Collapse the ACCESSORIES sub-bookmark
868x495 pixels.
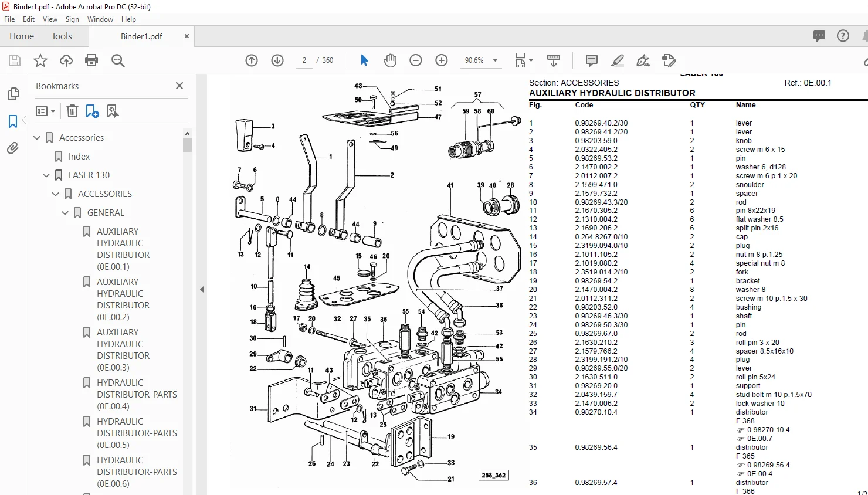coord(56,194)
